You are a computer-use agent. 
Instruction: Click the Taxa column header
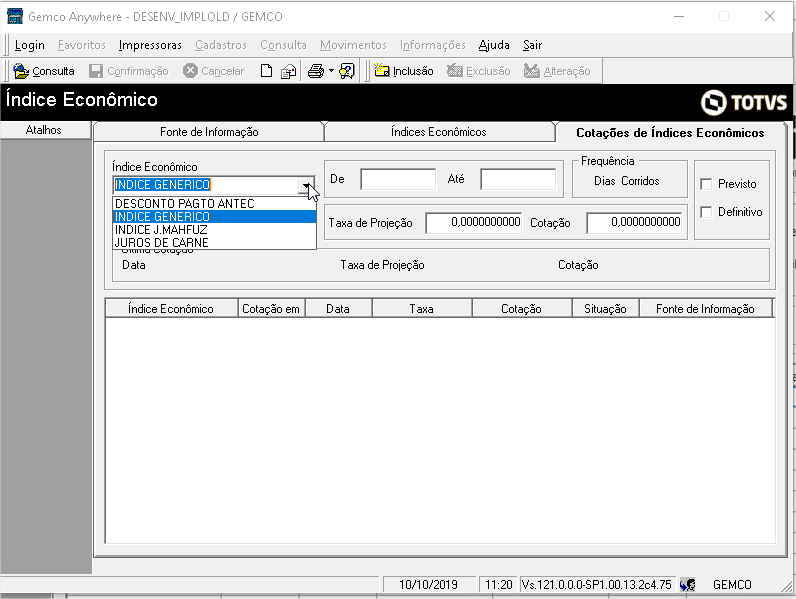422,309
